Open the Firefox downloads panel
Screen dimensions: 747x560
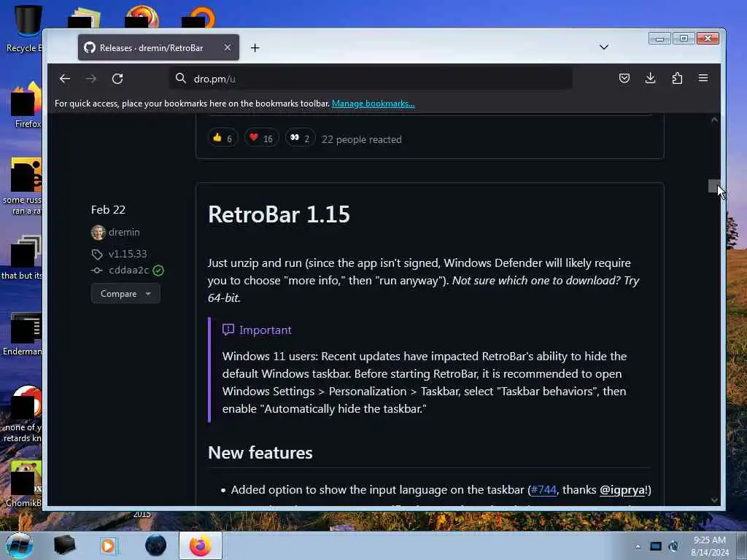(x=650, y=78)
